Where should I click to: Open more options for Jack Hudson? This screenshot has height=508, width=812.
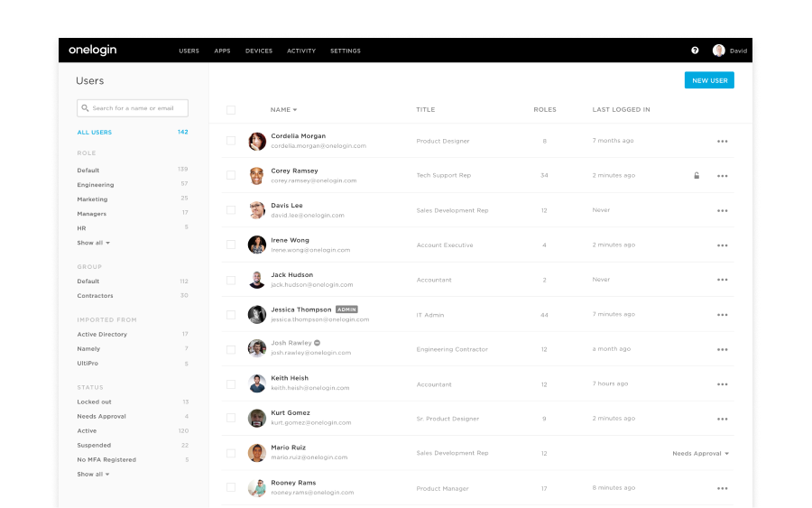tap(723, 280)
